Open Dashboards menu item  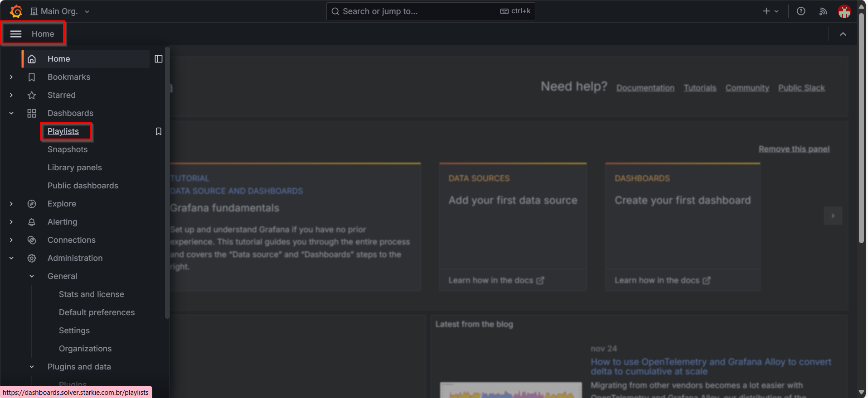(70, 113)
